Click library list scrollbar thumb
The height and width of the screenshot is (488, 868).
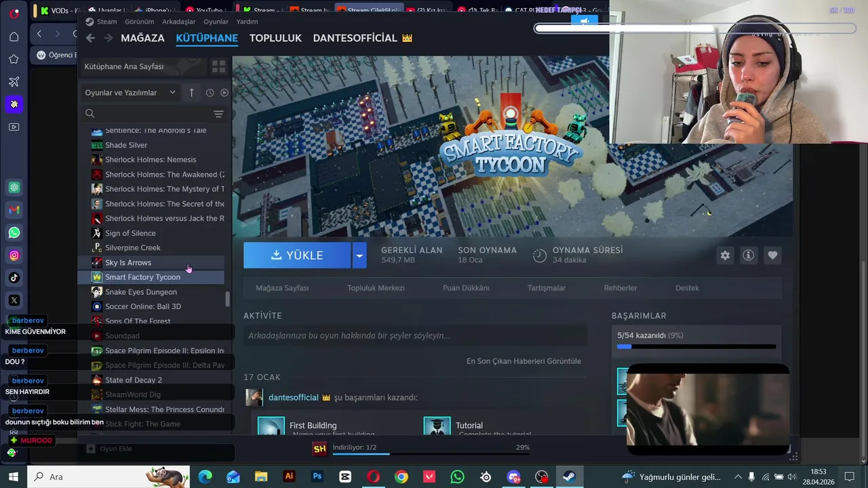[227, 299]
